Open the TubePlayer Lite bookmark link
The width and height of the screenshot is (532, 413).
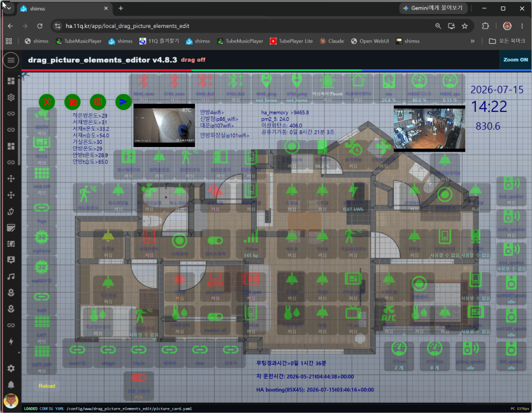(x=291, y=41)
